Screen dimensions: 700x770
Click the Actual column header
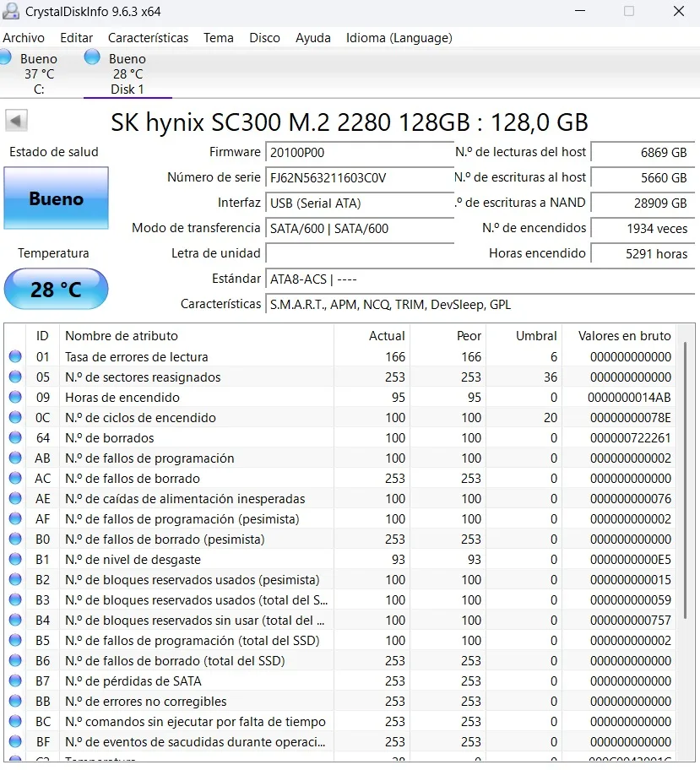tap(372, 336)
